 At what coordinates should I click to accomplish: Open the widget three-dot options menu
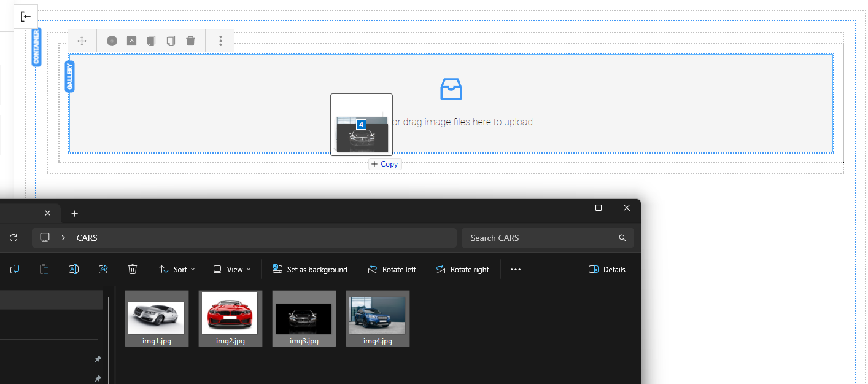(x=220, y=41)
